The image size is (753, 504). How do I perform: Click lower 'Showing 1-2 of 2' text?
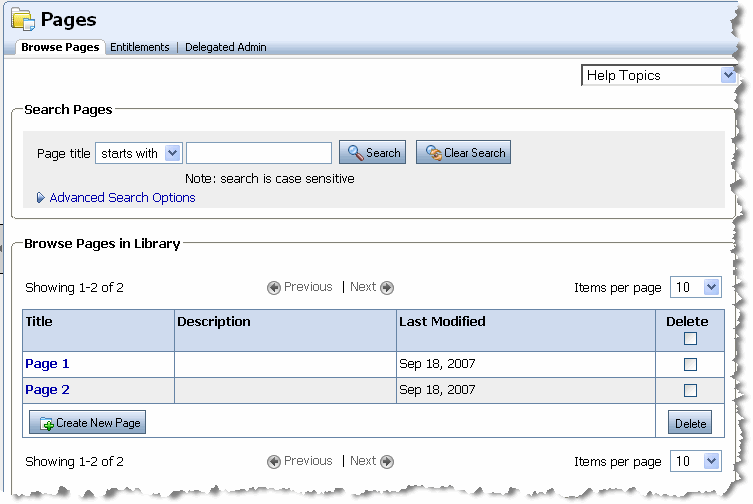(x=74, y=462)
